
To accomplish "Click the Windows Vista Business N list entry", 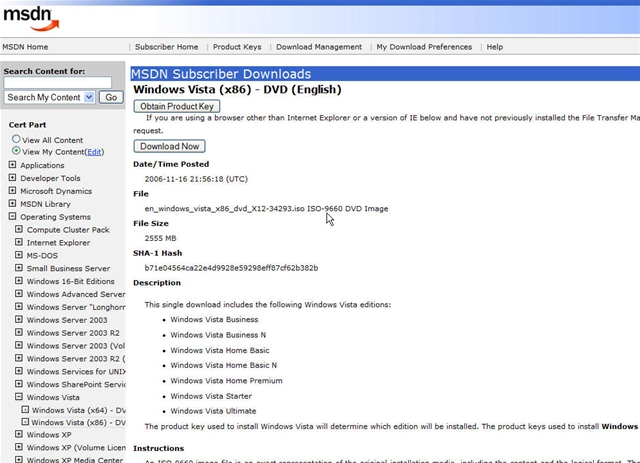I will [x=218, y=335].
